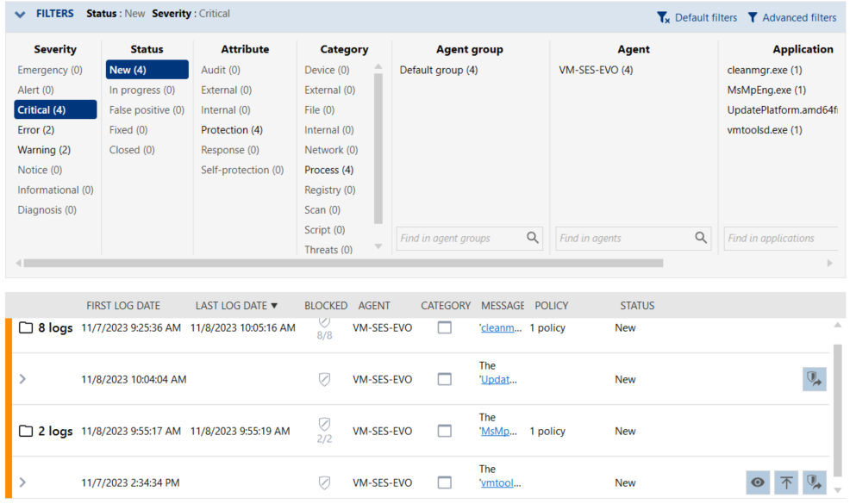Viewport: 850px width, 504px height.
Task: Click category icon in Updat row
Action: [445, 379]
